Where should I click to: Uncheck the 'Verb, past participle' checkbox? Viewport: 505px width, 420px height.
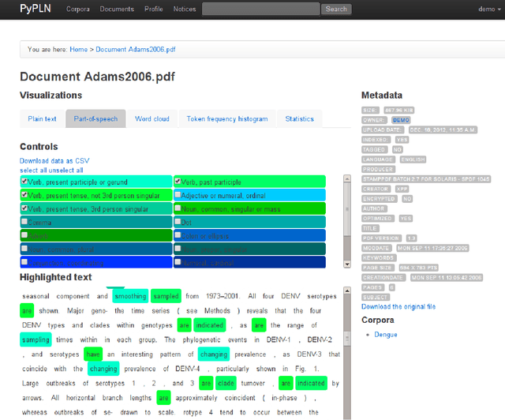pyautogui.click(x=179, y=182)
